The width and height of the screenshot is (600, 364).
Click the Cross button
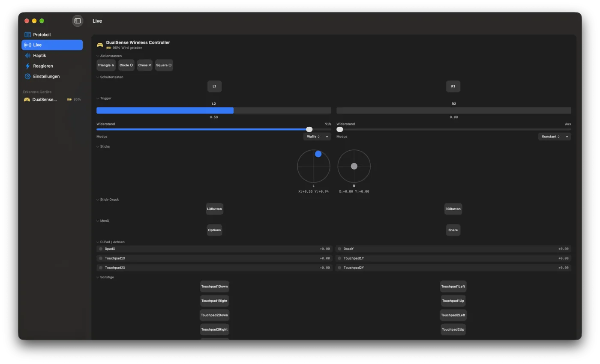[145, 65]
